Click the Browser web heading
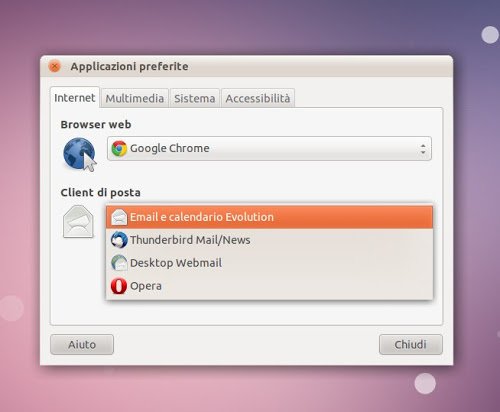The width and height of the screenshot is (500, 412). [96, 124]
